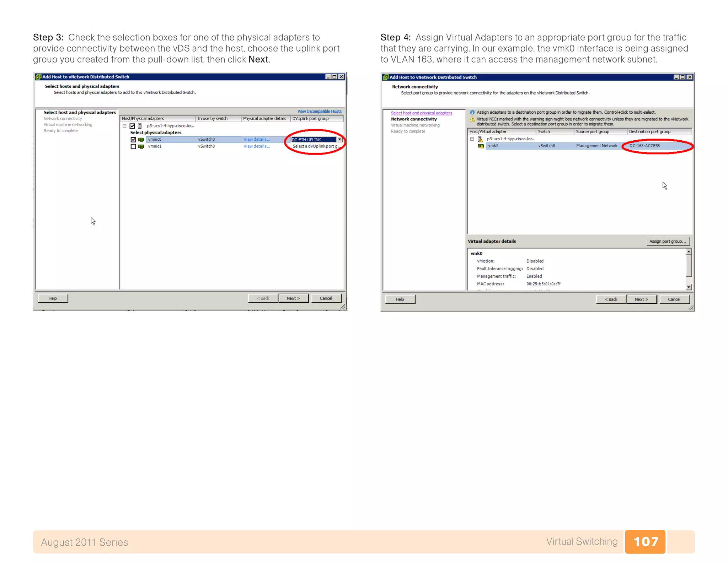Select Ready to complete step in left dialog
Image resolution: width=728 pixels, height=562 pixels.
60,131
